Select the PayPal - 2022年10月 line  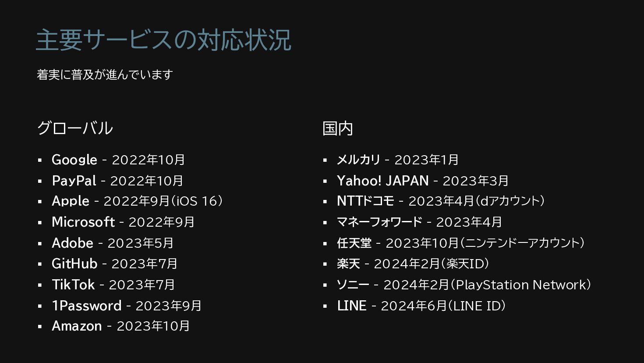tap(117, 181)
